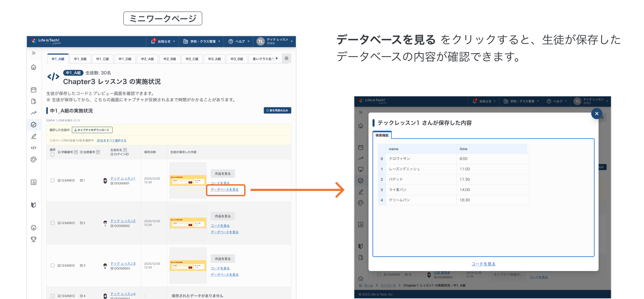
Task: Switch to the 中1_D組 class tab
Action: [x=125, y=59]
